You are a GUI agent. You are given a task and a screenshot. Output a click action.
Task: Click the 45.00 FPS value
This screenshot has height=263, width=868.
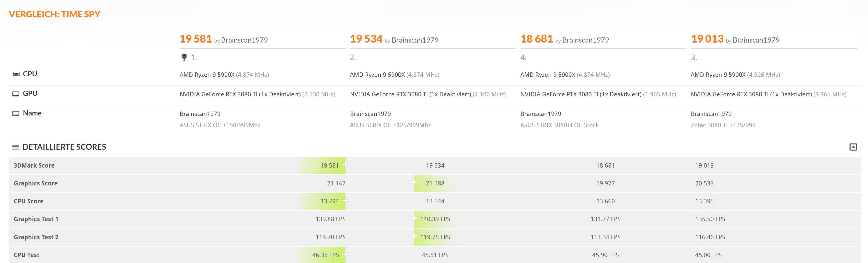pyautogui.click(x=708, y=255)
